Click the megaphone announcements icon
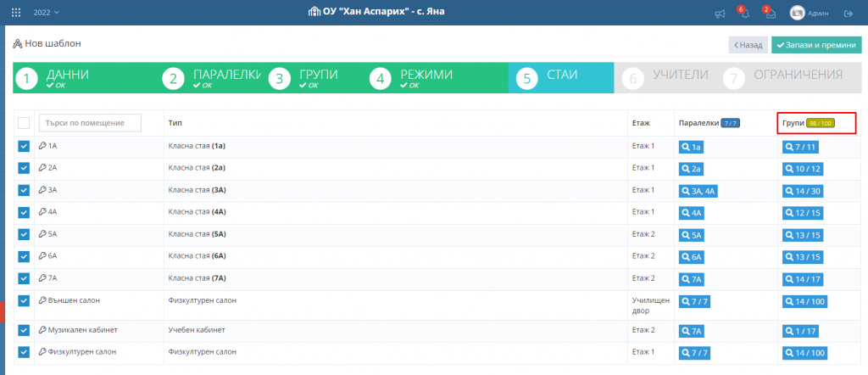The width and height of the screenshot is (868, 375). (x=720, y=14)
